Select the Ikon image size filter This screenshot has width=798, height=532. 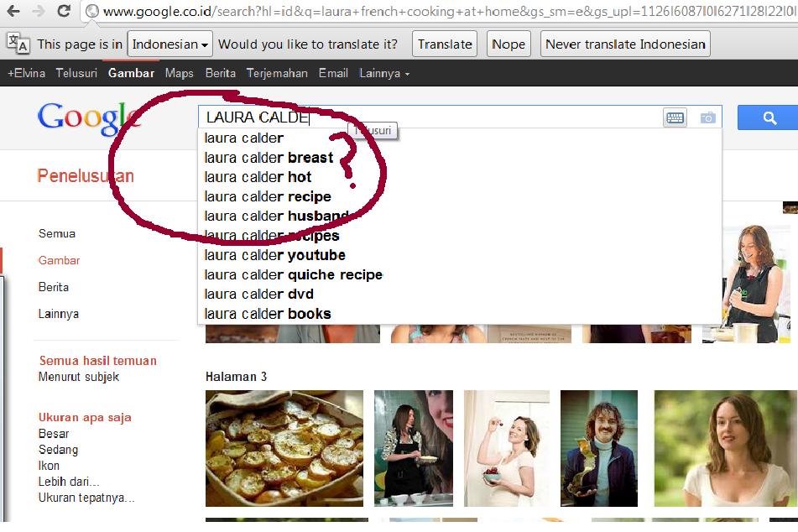[x=47, y=465]
